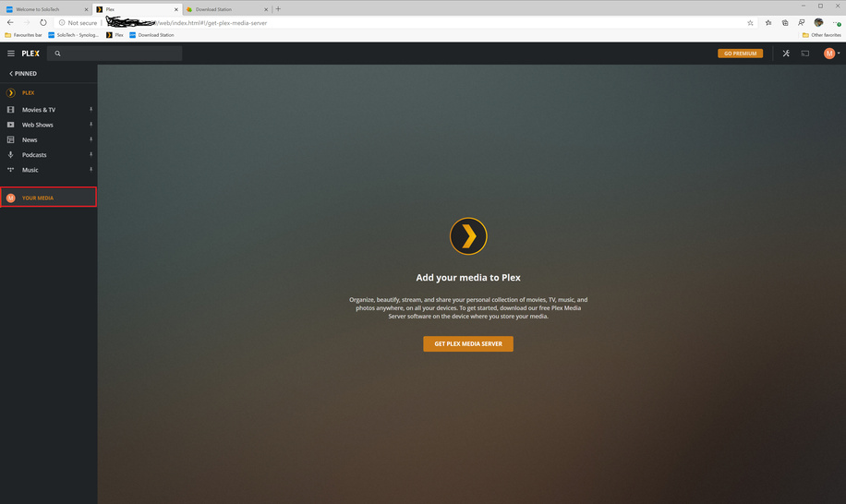The image size is (846, 504).
Task: Open browser favorites list icon
Action: pos(768,23)
